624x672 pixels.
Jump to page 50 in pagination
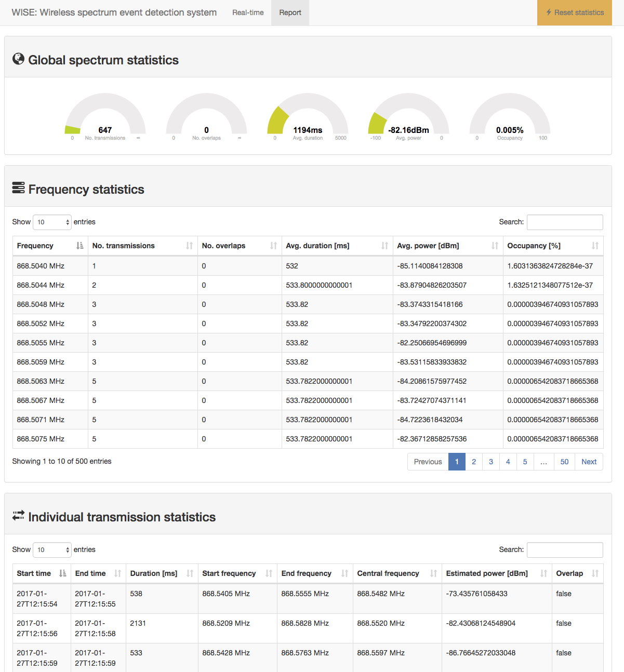pyautogui.click(x=564, y=462)
